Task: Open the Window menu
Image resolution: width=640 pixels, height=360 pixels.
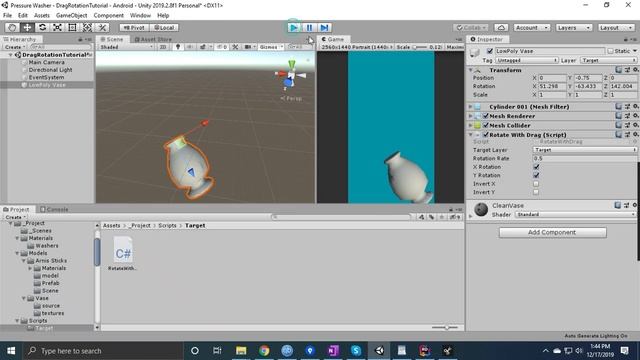Action: pyautogui.click(x=140, y=16)
